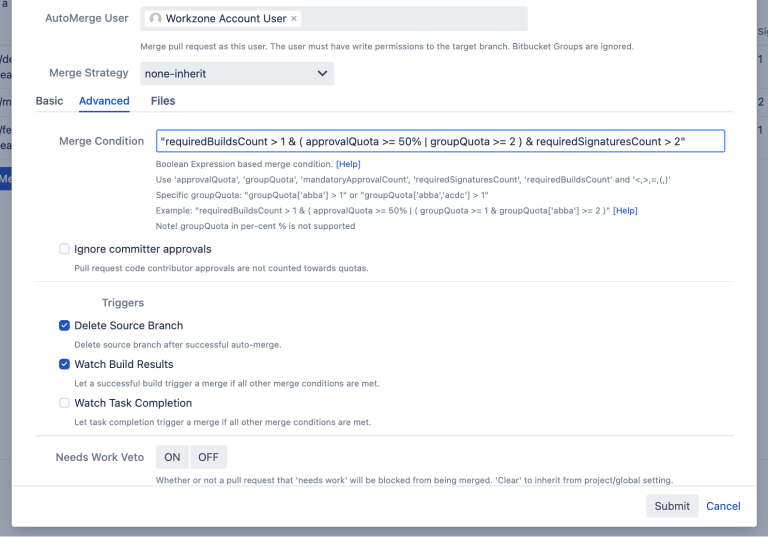The image size is (768, 537).
Task: Enable Watch Task Completion trigger
Action: point(65,404)
